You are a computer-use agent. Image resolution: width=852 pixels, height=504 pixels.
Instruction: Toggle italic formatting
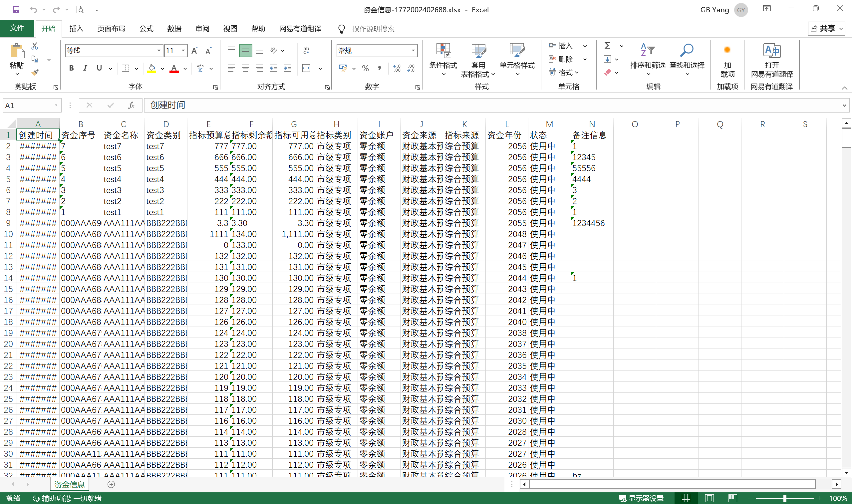click(85, 68)
